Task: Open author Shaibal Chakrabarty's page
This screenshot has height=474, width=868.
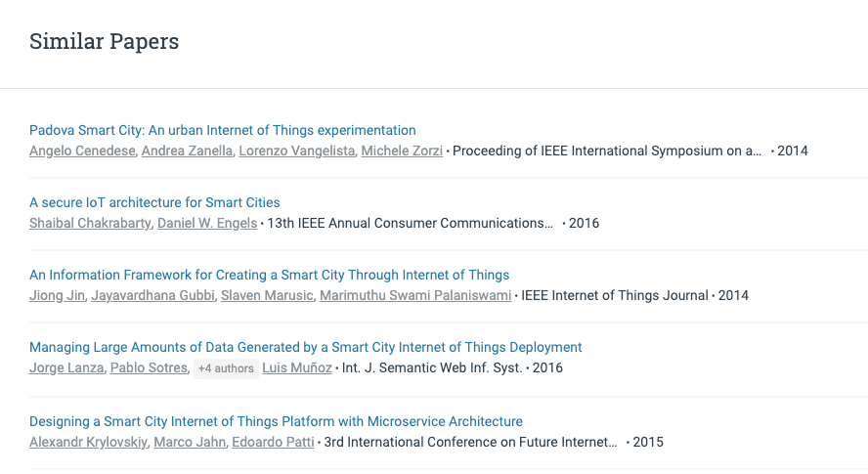Action: (90, 223)
